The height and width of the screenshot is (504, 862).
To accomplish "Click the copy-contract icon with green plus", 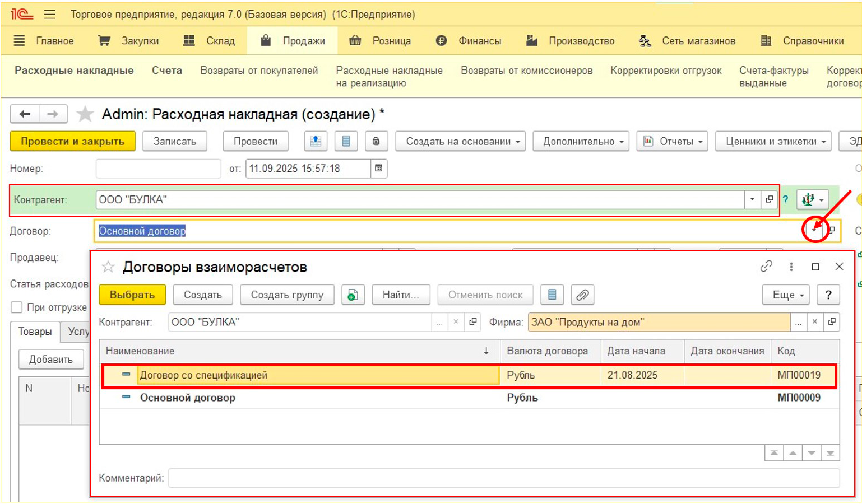I will [x=353, y=295].
